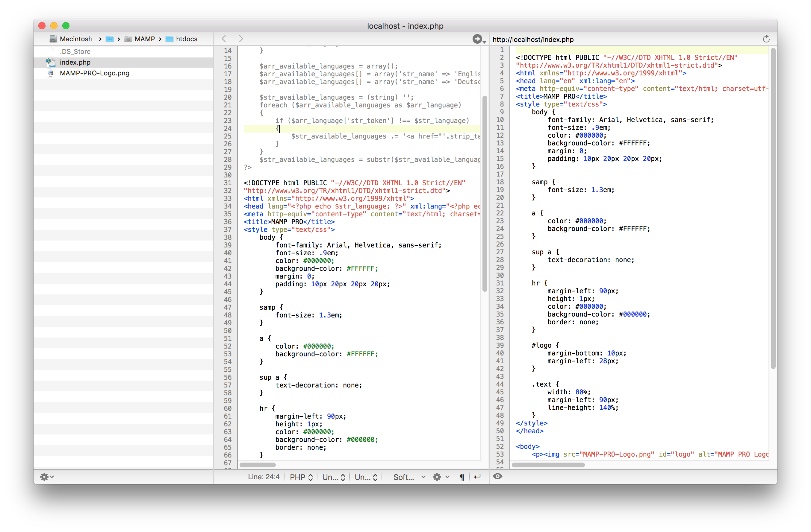Image resolution: width=811 pixels, height=532 pixels.
Task: Open the first Un... encoding popup
Action: point(334,477)
